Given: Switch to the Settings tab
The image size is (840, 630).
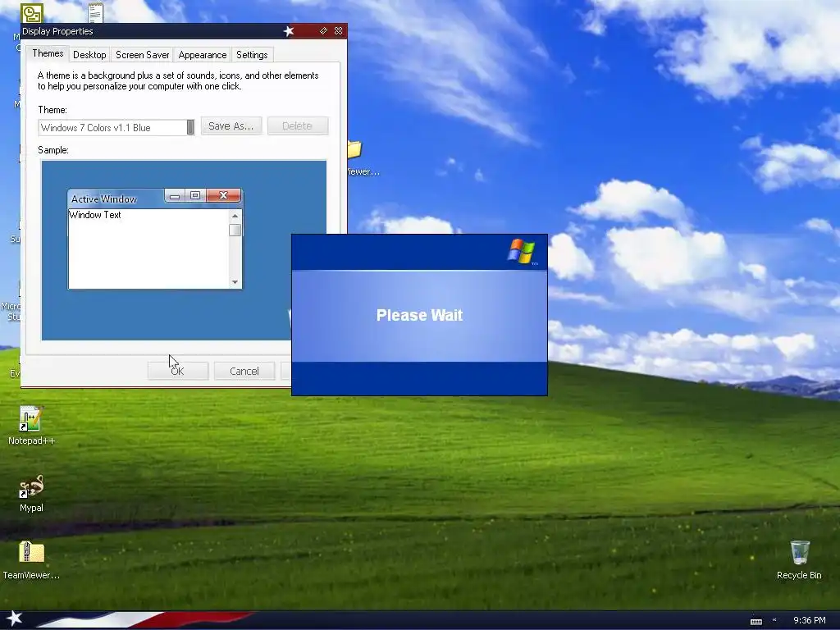Looking at the screenshot, I should point(252,55).
